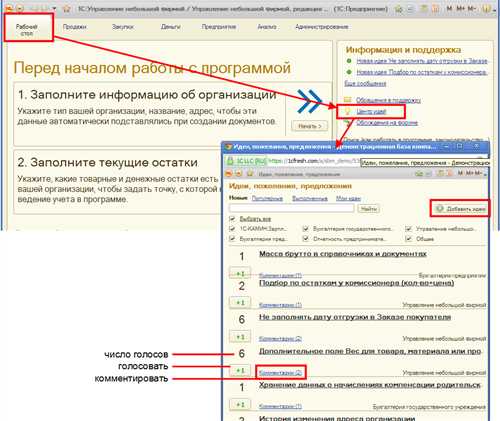Open Обращения в поддержку link
Screen dimensions: 500x421
tap(388, 100)
